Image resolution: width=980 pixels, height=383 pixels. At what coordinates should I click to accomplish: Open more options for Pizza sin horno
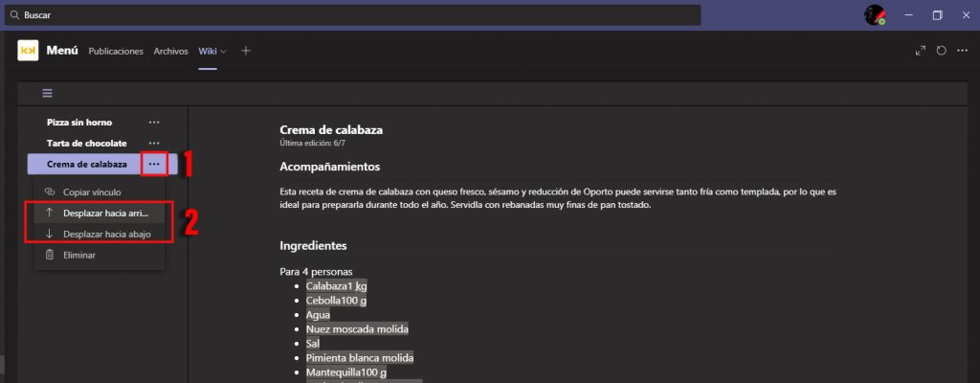[x=154, y=123]
